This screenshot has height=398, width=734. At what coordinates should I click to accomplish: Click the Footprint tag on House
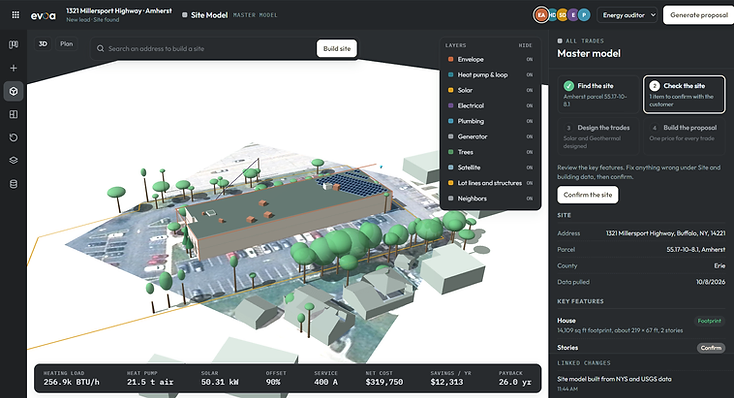tap(709, 321)
